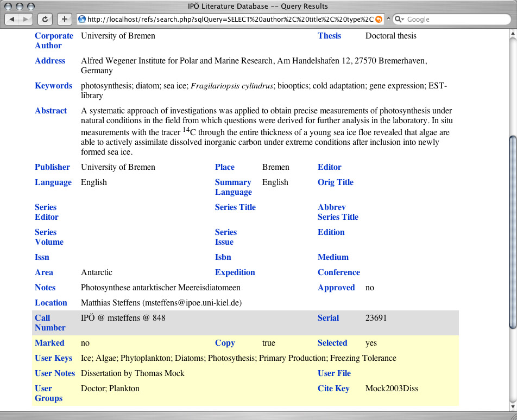Screen dimensions: 517x420
Task: Click the Address field link
Action: pos(50,61)
